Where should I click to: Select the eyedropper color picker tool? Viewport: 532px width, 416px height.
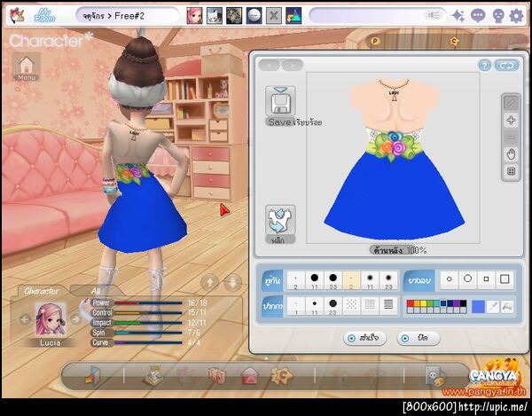[493, 307]
